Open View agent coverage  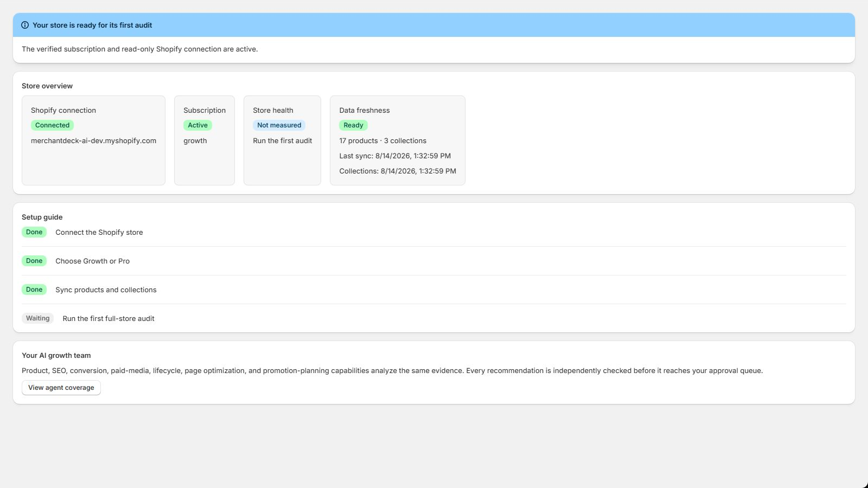(61, 388)
